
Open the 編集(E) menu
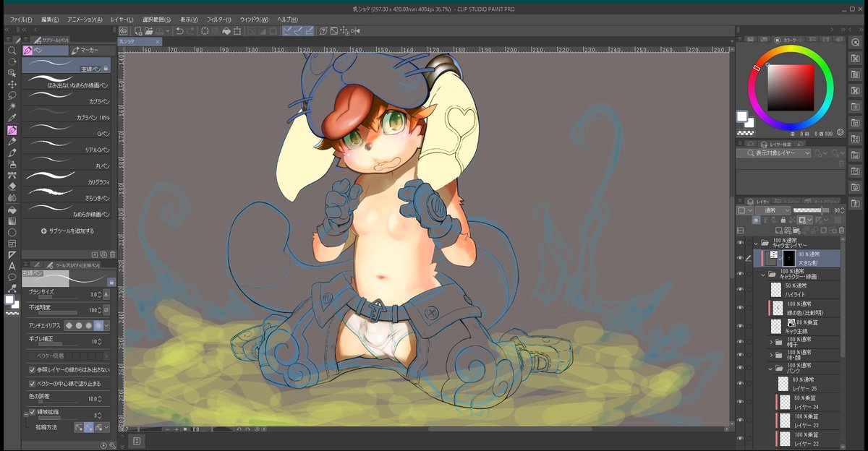point(51,20)
